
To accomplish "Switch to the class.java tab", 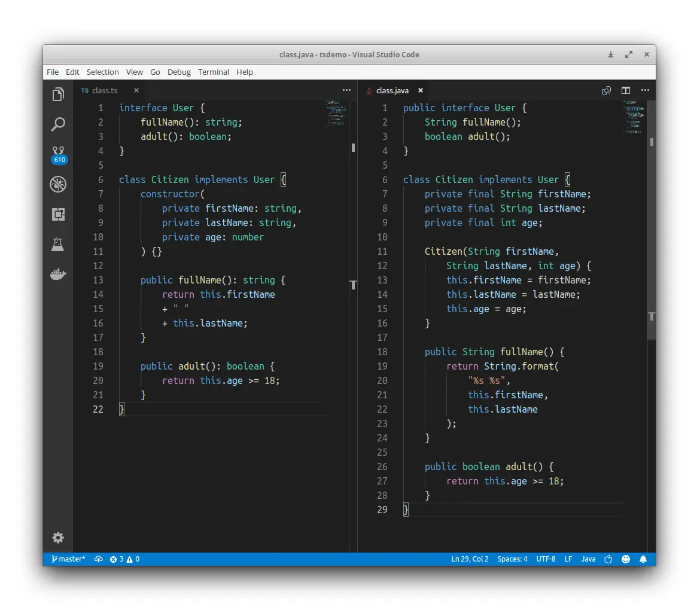I will [x=392, y=90].
